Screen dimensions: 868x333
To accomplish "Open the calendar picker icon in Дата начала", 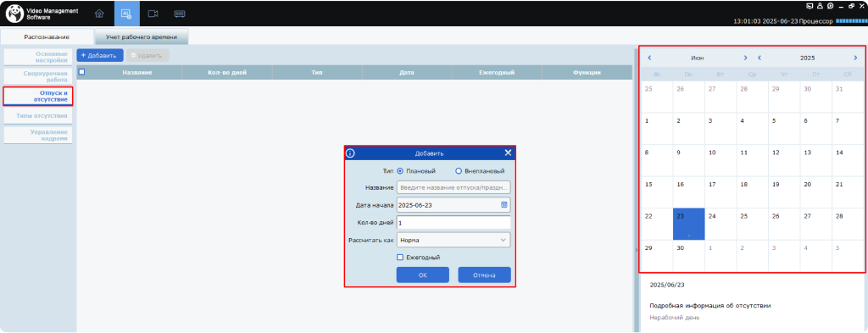I will (504, 205).
